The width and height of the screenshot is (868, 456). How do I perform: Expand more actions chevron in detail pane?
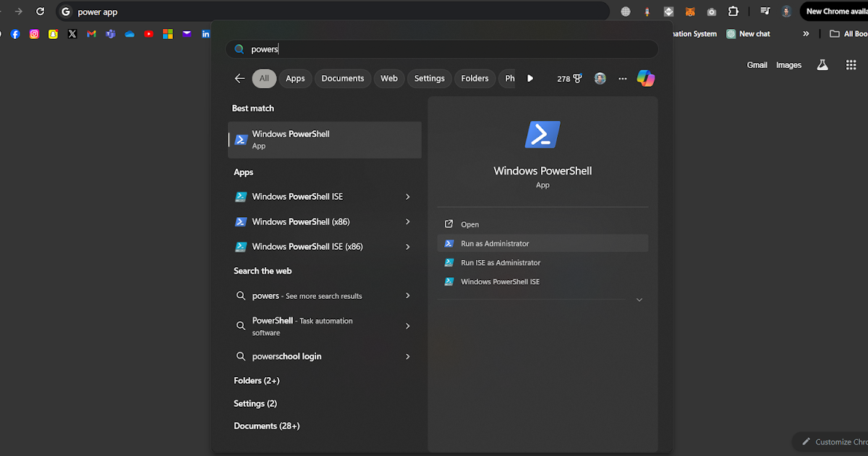point(639,300)
